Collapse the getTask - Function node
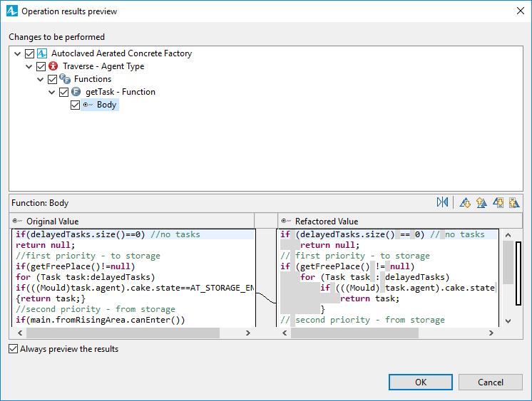The image size is (532, 401). click(51, 92)
